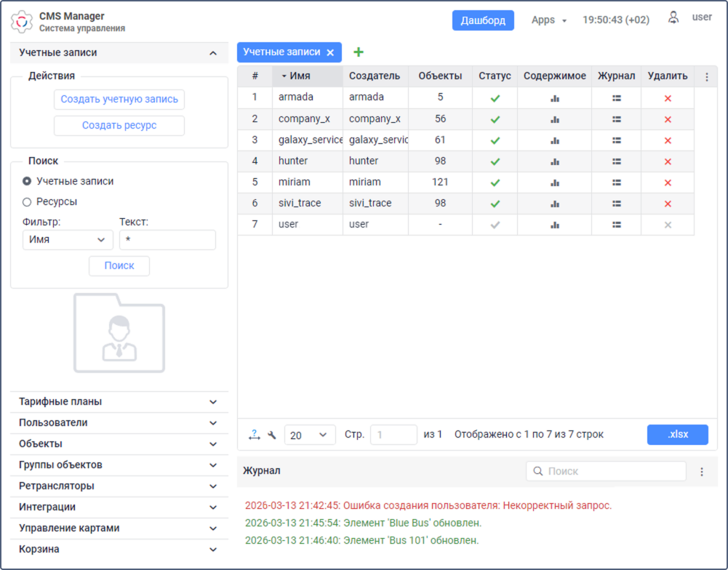Open table column options three-dot menu
The width and height of the screenshot is (728, 570).
pyautogui.click(x=706, y=76)
